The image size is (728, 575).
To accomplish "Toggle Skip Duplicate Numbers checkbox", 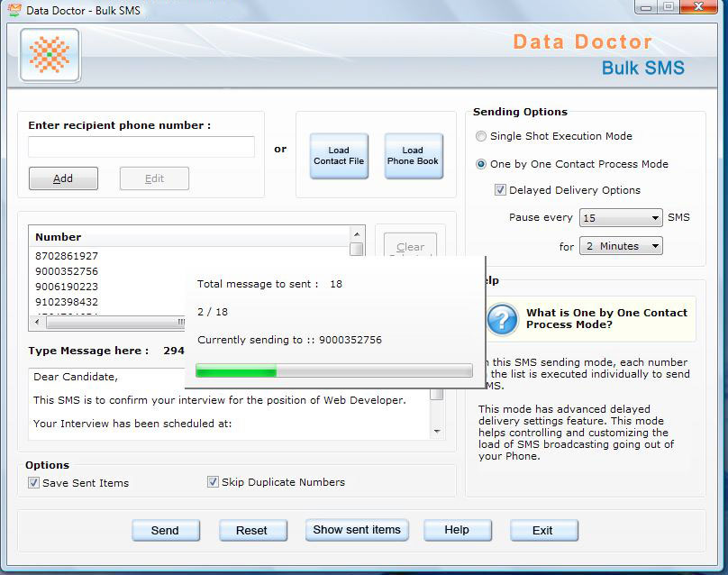I will point(213,481).
